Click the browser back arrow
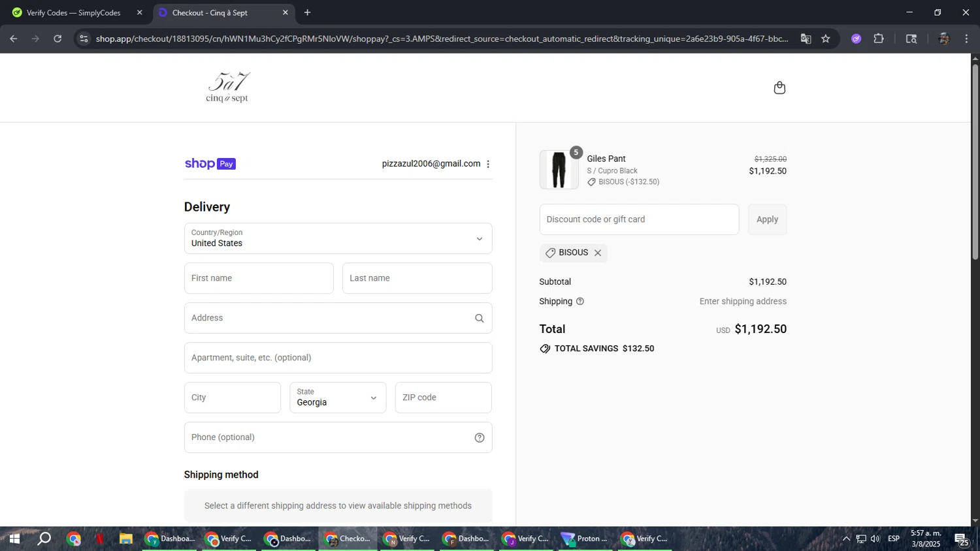Image resolution: width=980 pixels, height=551 pixels. coord(14,39)
